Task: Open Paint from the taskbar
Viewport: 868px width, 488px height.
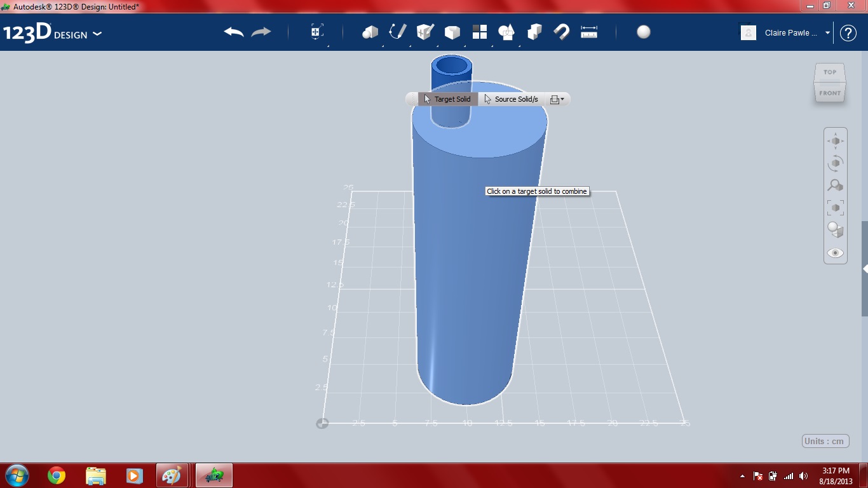Action: (172, 475)
